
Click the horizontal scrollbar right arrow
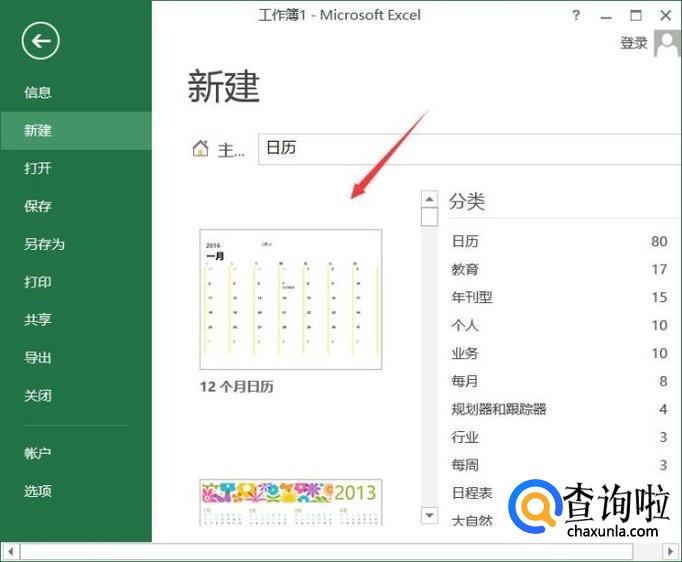point(670,552)
